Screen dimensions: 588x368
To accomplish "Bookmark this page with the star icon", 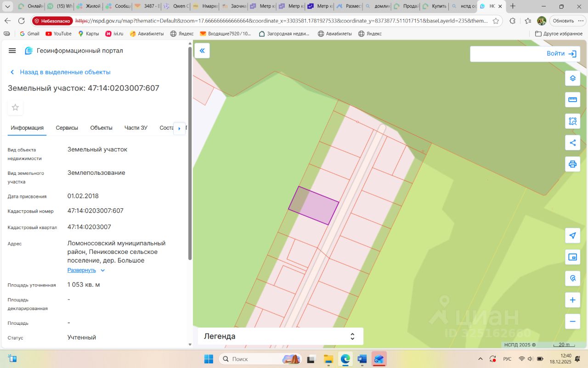I will (496, 21).
